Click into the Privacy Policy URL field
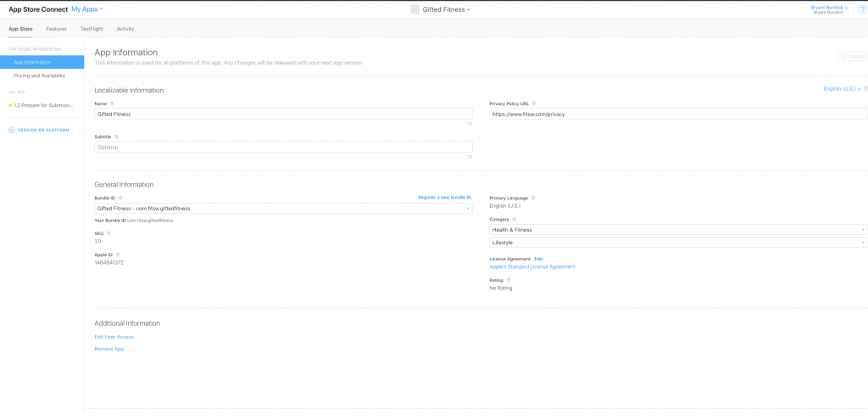This screenshot has width=868, height=414. tap(678, 114)
